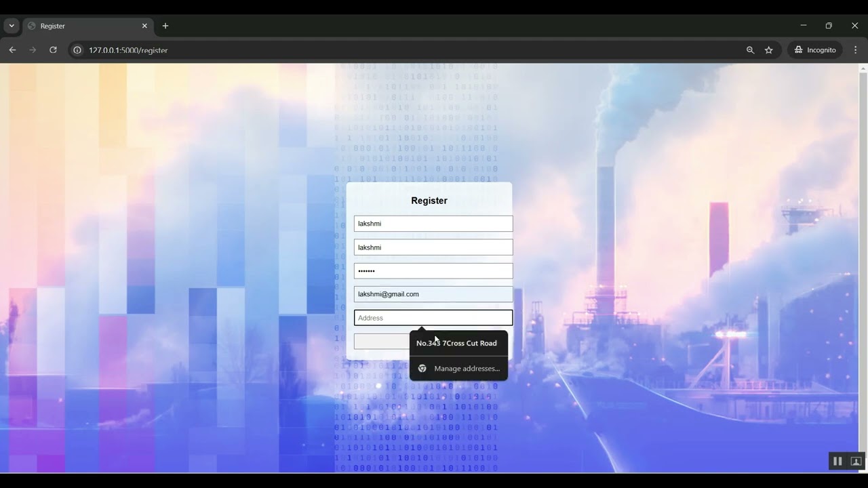Open a new tab with plus icon
This screenshot has height=488, width=868.
point(165,26)
